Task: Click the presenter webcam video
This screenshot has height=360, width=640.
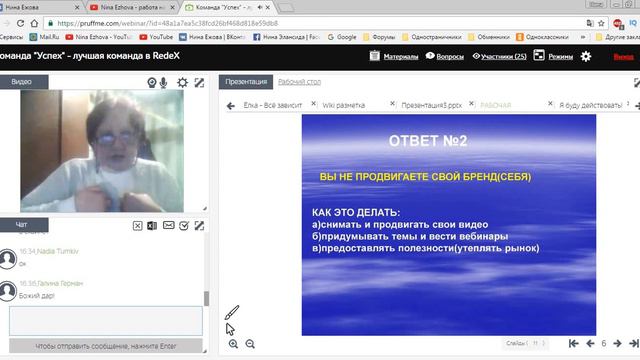Action: pos(102,151)
